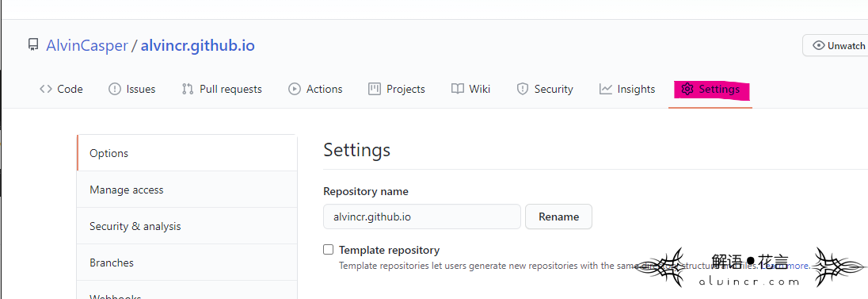Open the Wiki tab

tap(470, 89)
